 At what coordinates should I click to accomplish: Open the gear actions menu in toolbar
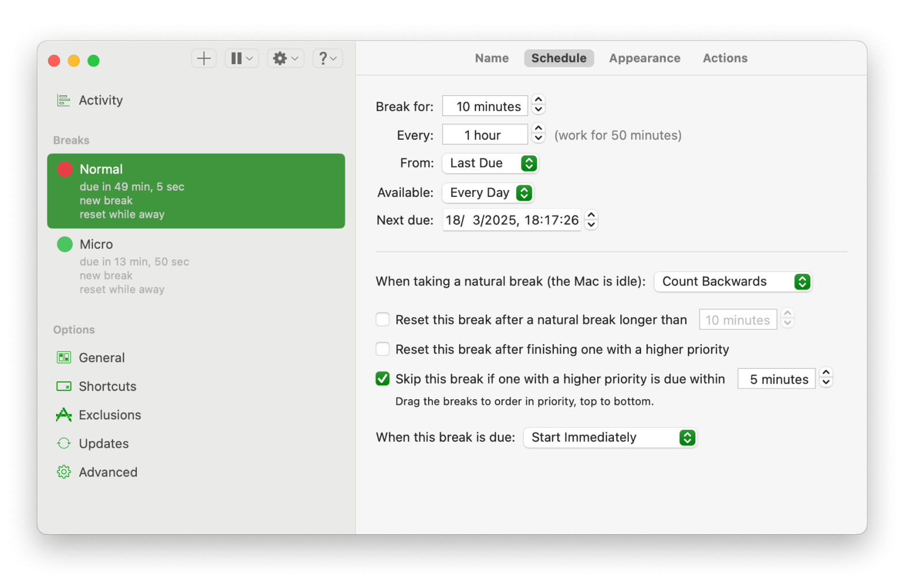click(285, 58)
